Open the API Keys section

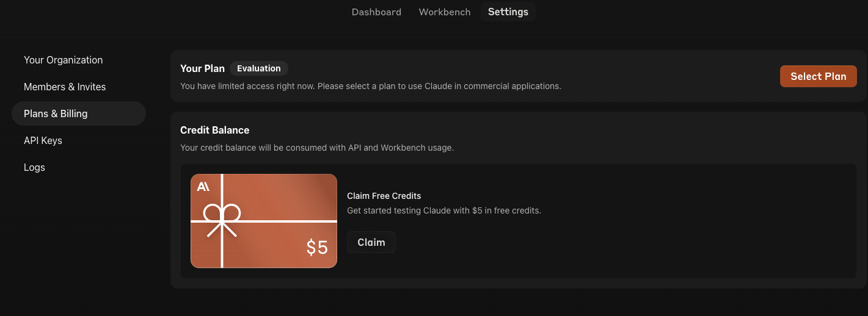(43, 140)
